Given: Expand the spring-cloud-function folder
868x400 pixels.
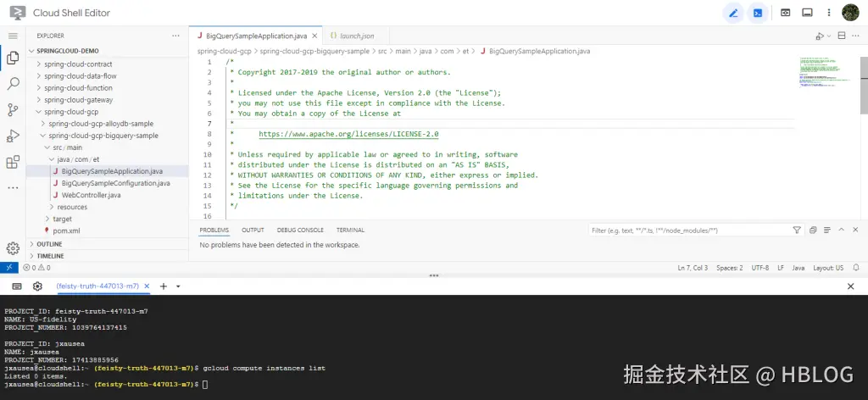Looking at the screenshot, I should point(108,88).
